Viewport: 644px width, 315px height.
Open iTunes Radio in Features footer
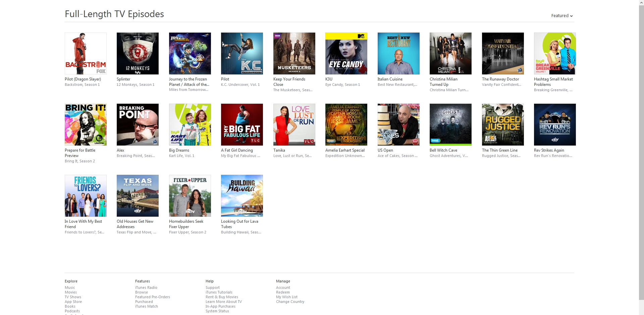click(146, 287)
